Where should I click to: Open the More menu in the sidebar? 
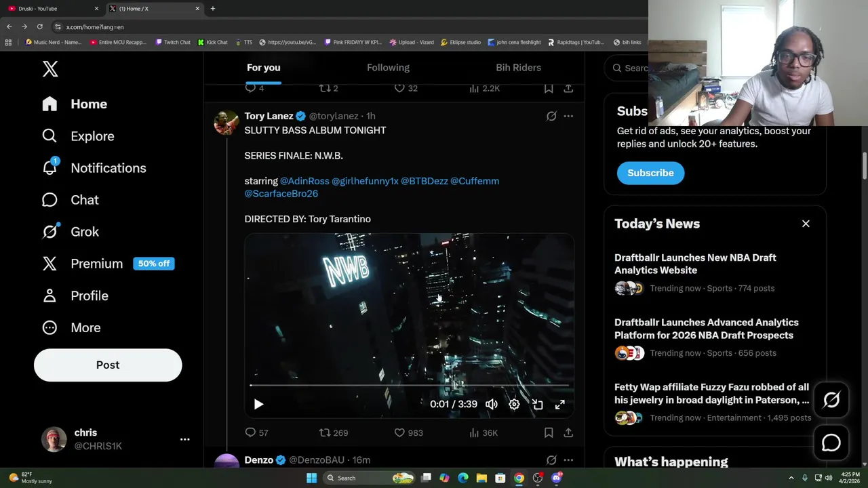[x=71, y=327]
